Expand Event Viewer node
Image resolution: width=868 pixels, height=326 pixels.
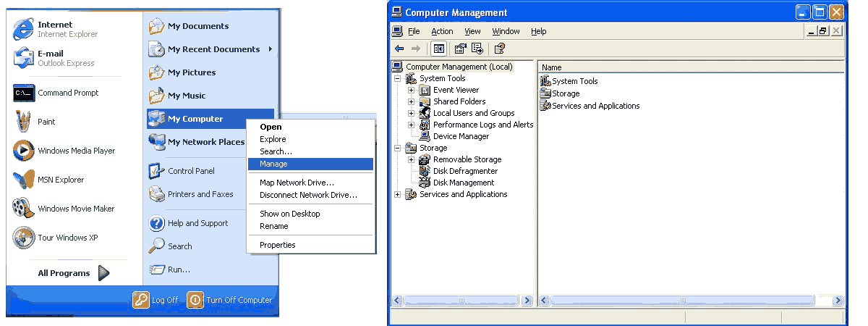[x=411, y=90]
